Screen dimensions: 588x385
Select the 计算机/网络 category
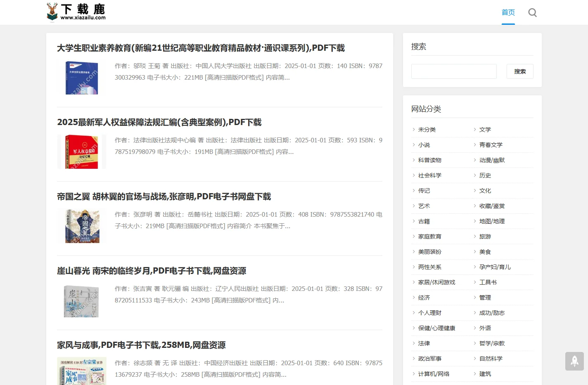coord(434,374)
